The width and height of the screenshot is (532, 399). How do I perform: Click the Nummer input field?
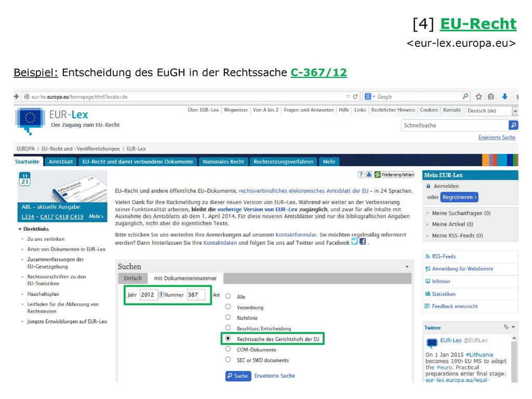point(196,295)
